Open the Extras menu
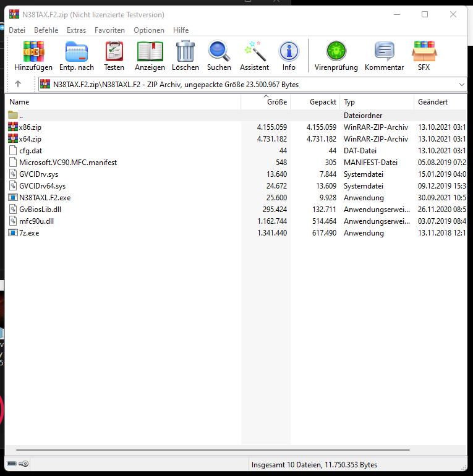Viewport: 473px width, 476px height. coord(76,30)
